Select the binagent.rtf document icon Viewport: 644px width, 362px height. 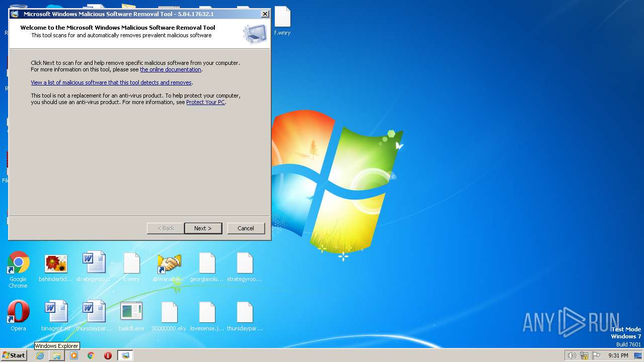[56, 316]
